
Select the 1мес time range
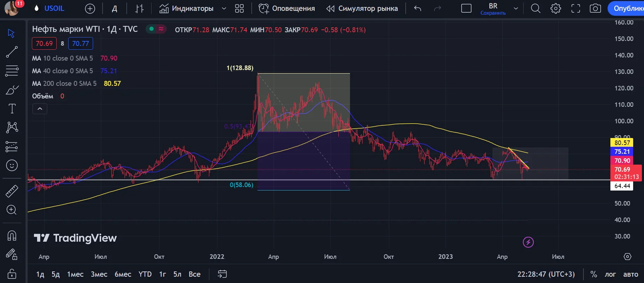pos(75,274)
